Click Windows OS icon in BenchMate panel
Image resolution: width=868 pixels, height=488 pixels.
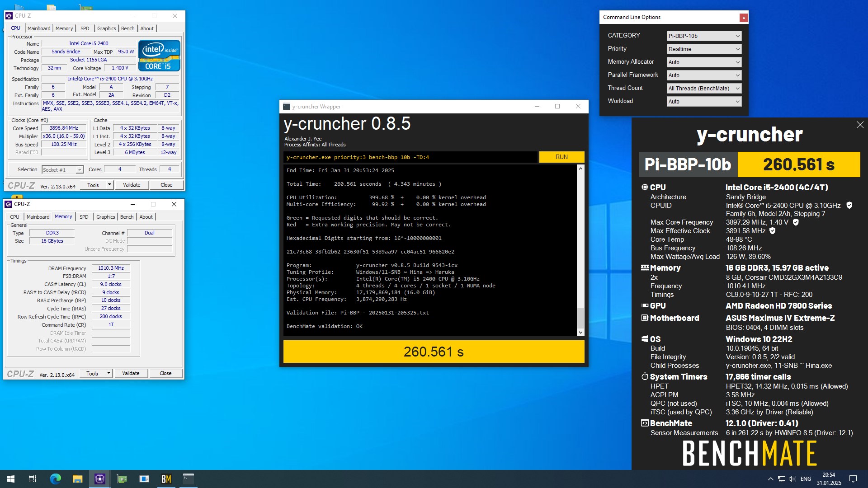point(645,339)
